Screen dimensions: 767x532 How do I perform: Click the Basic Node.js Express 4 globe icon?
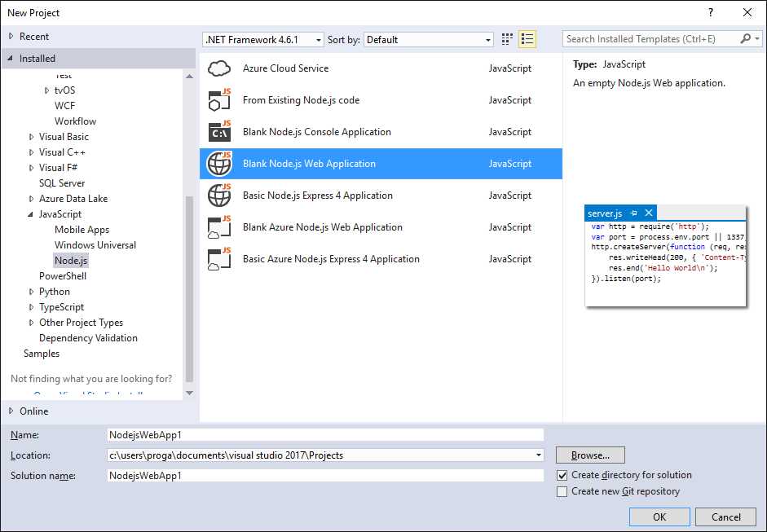click(219, 196)
